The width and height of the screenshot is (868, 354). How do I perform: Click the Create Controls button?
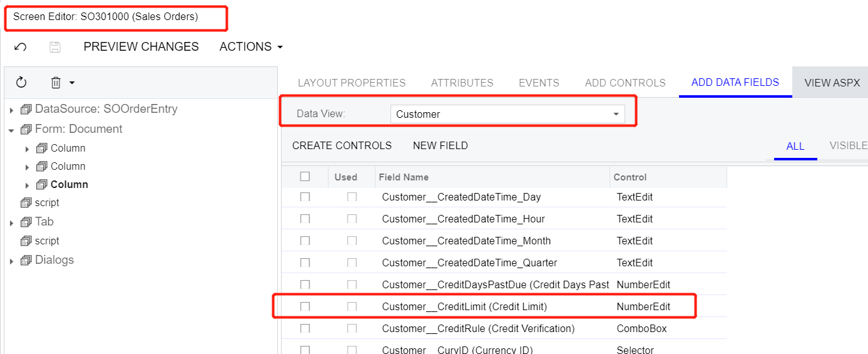[x=342, y=145]
